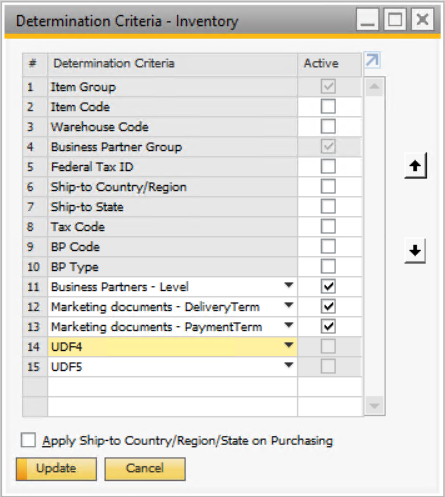The image size is (445, 497).
Task: Expand the Marketing documents - DeliveryTerm dropdown
Action: 289,305
